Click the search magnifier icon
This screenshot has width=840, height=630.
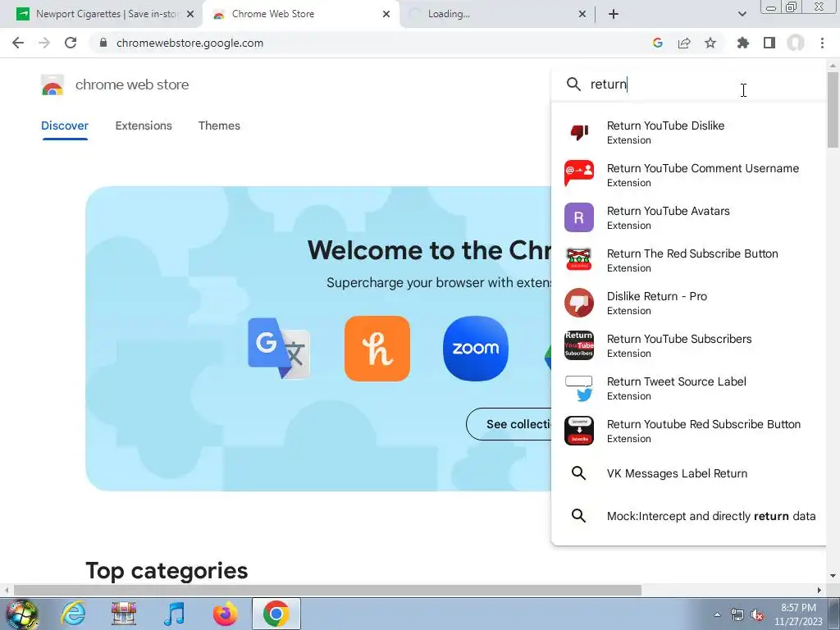tap(573, 84)
